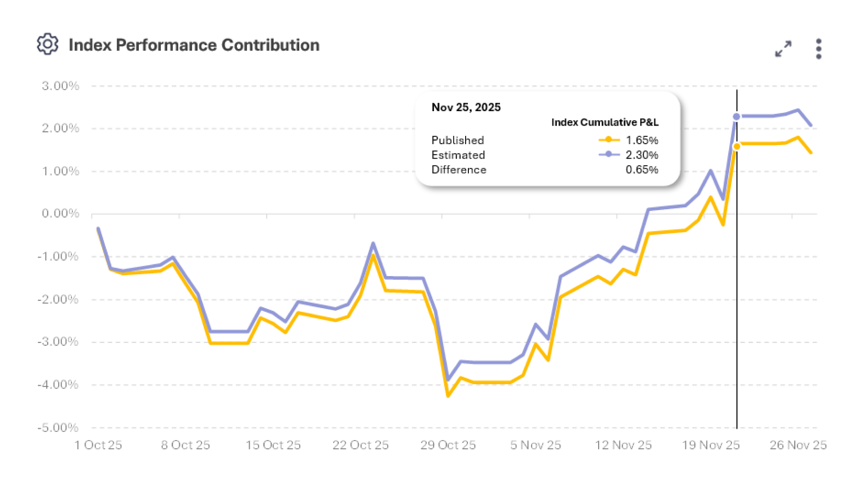
Task: Select the Nov 25, 2025 tooltip date
Action: tap(466, 107)
